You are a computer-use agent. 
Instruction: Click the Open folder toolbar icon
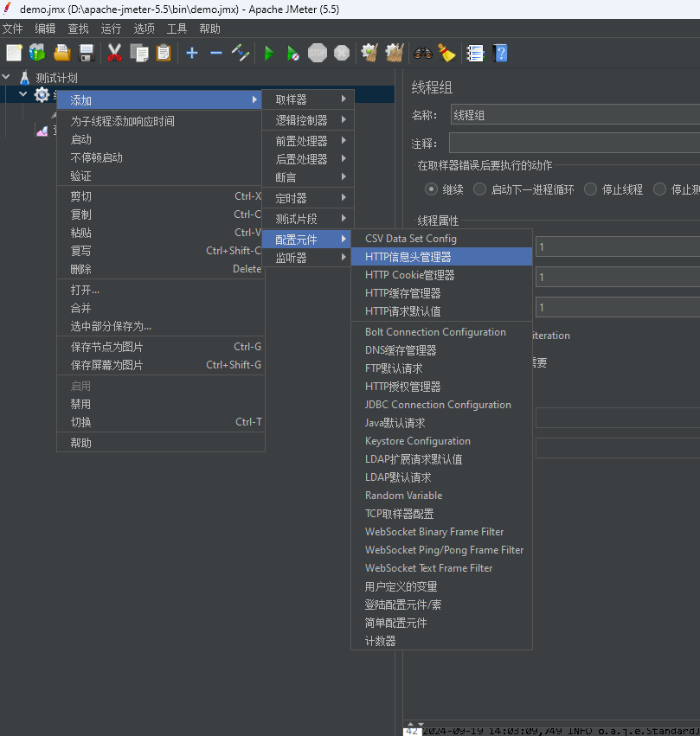click(x=62, y=53)
